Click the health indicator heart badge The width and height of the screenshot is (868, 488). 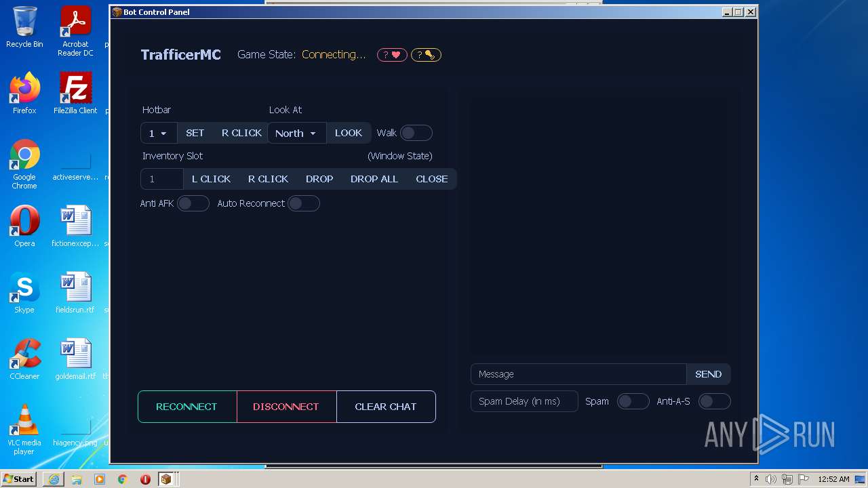click(392, 55)
